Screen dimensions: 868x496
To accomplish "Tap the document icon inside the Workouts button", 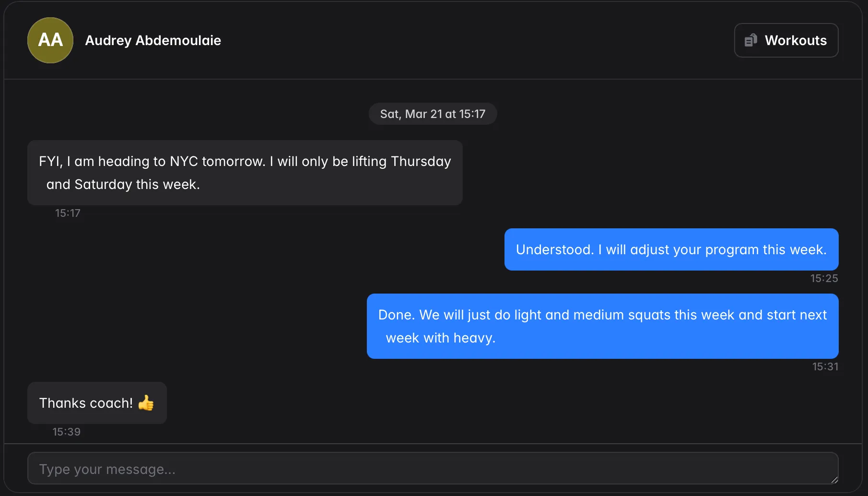I will click(751, 40).
